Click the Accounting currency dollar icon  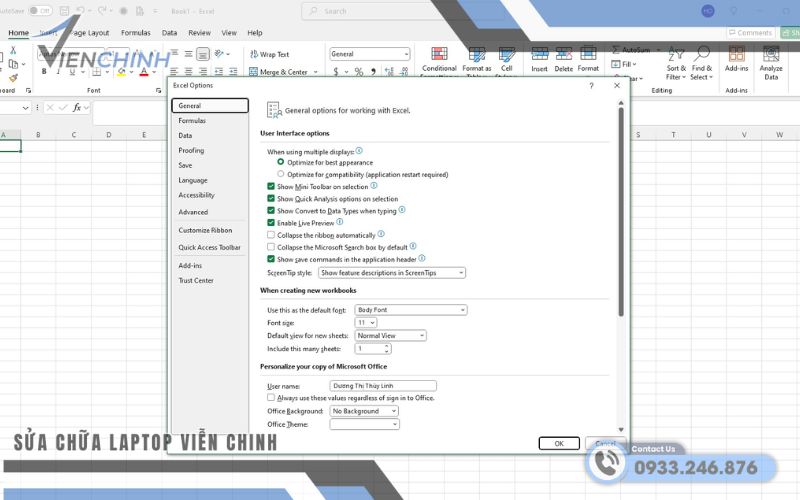(336, 72)
